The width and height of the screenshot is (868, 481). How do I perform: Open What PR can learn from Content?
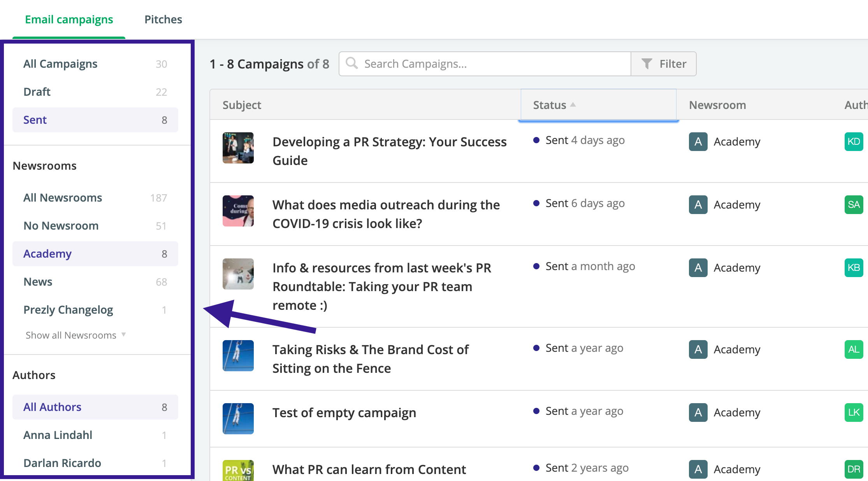369,469
